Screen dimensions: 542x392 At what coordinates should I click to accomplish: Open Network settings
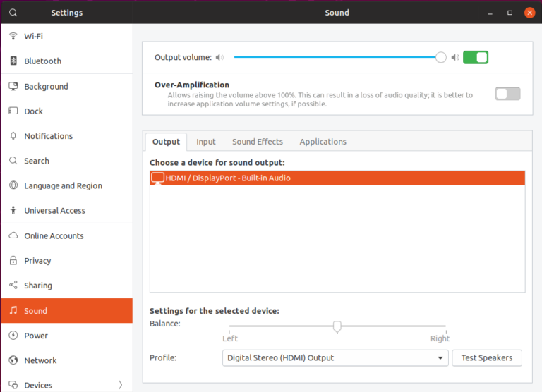pos(67,360)
